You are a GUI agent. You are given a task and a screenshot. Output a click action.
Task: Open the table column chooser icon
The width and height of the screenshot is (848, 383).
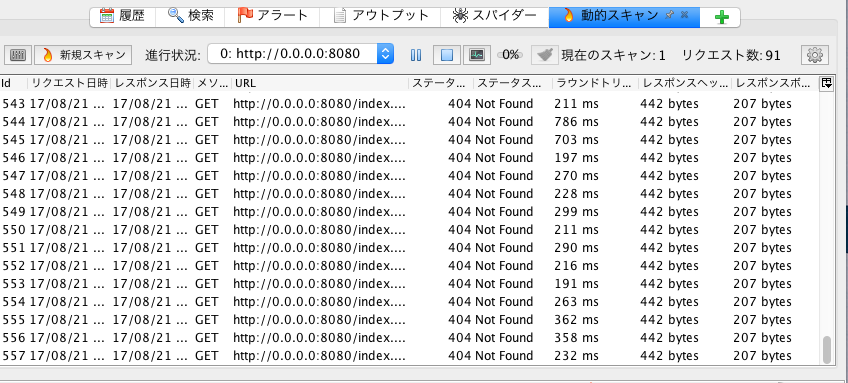pyautogui.click(x=826, y=83)
